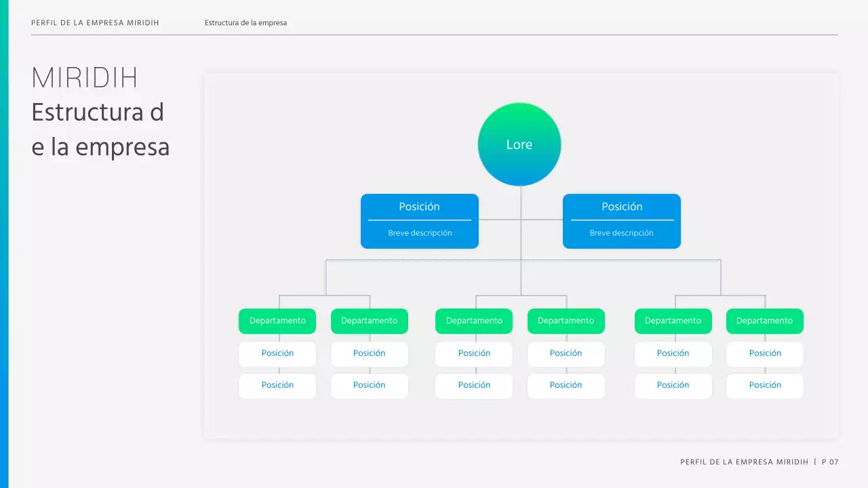Click the third Departamento box from left
The width and height of the screenshot is (868, 488).
pyautogui.click(x=474, y=321)
